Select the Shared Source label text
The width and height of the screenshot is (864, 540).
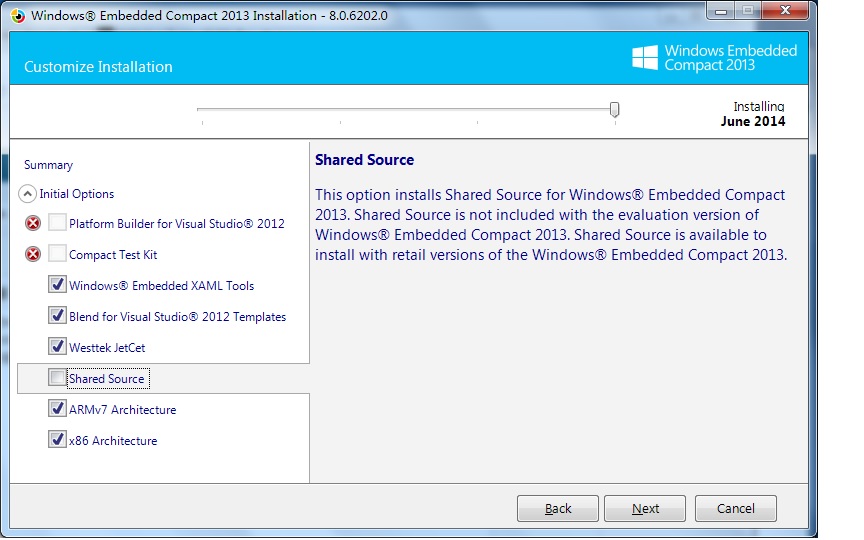[107, 379]
